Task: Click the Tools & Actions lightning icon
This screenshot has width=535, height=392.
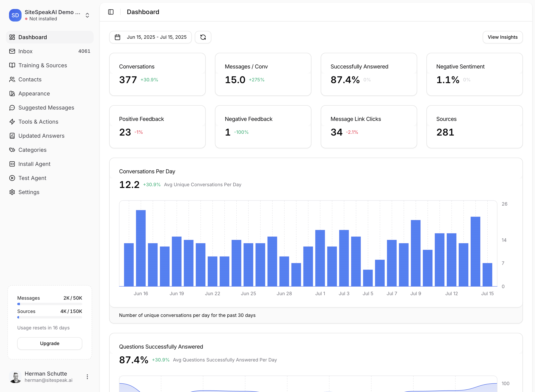Action: (x=12, y=122)
